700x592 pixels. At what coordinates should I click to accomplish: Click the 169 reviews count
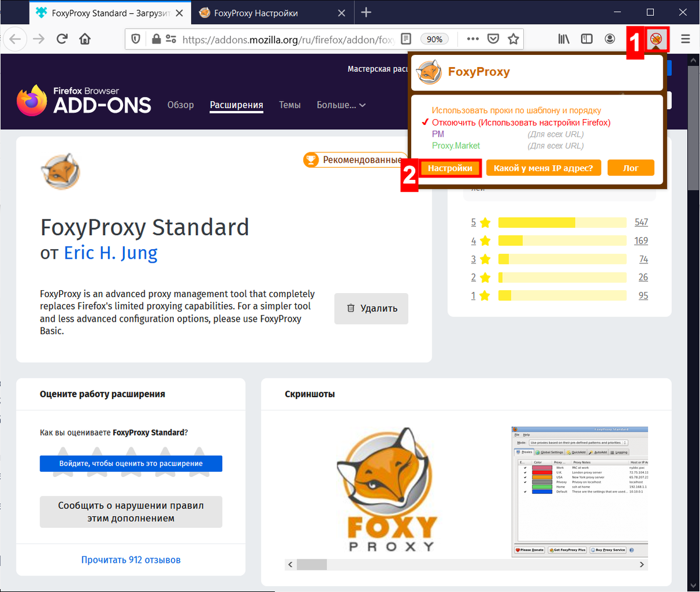[x=641, y=241]
